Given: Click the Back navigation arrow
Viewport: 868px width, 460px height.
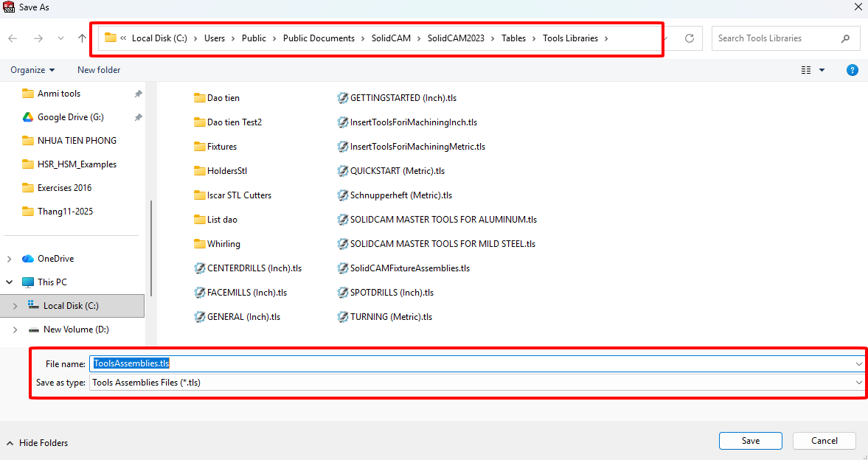Looking at the screenshot, I should [x=13, y=38].
